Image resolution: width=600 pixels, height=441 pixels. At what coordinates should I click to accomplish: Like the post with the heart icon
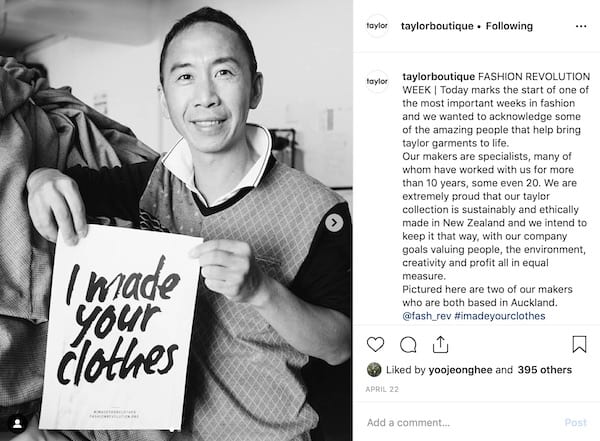(x=375, y=345)
